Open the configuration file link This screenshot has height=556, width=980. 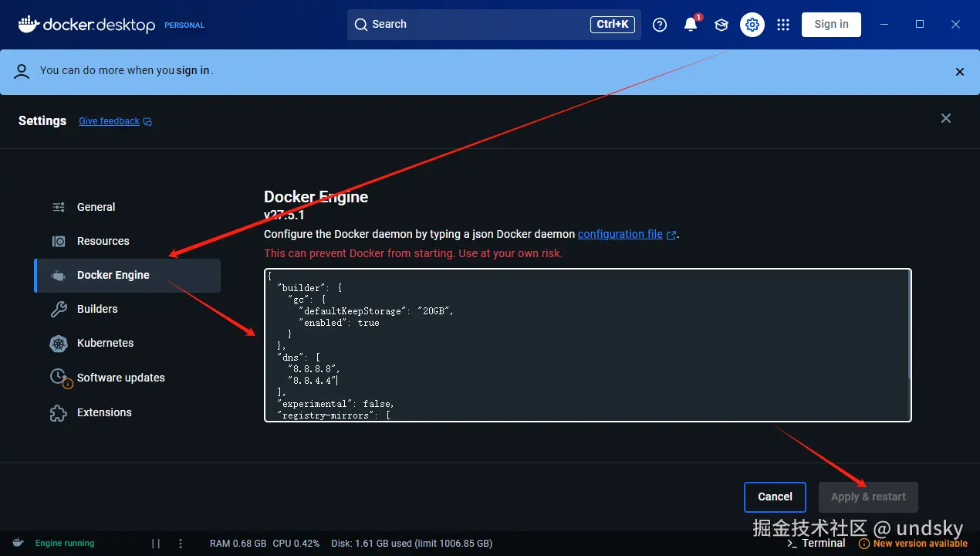pos(620,234)
